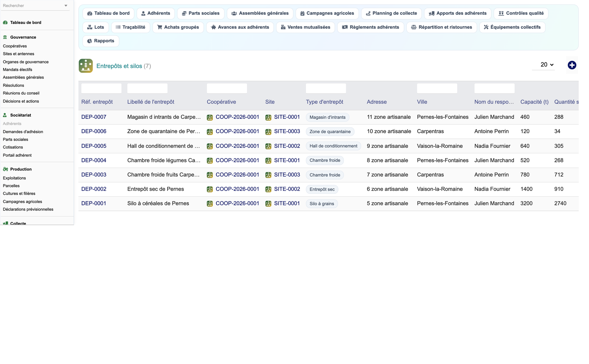Go to Ventes mutualisées tab
This screenshot has height=364, width=589.
coord(305,27)
